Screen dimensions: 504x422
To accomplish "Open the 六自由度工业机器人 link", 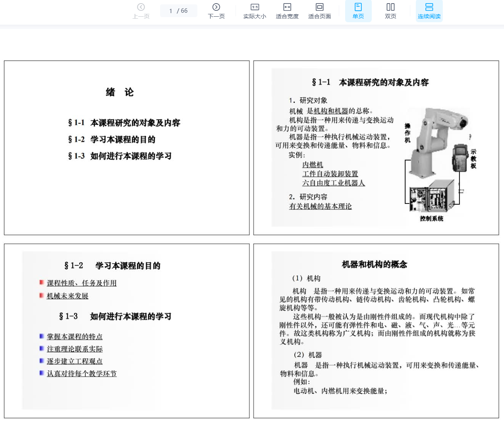I will click(x=333, y=183).
